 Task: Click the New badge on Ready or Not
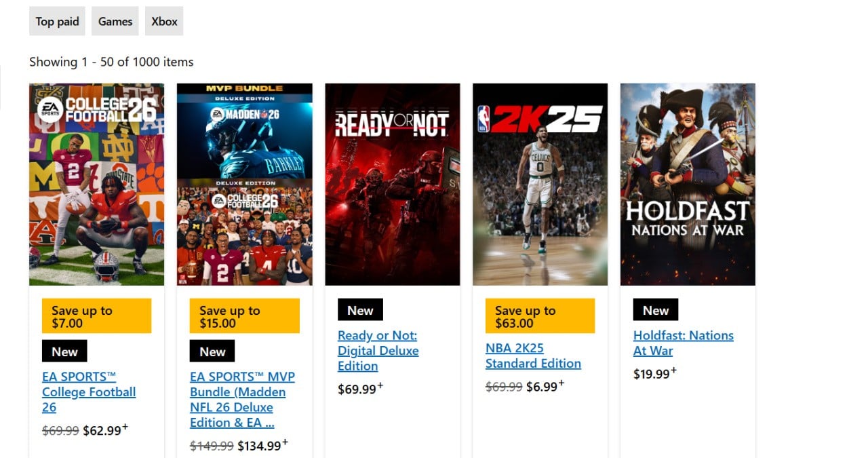coord(360,310)
